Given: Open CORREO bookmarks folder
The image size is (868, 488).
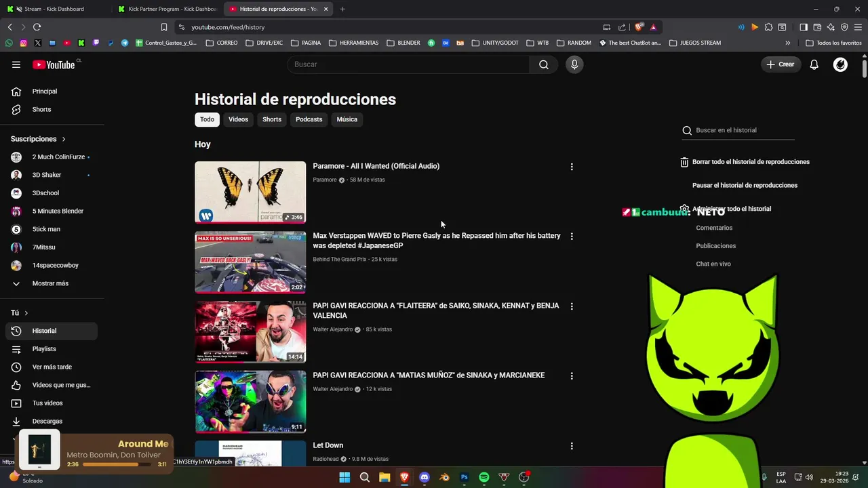Looking at the screenshot, I should [x=222, y=43].
